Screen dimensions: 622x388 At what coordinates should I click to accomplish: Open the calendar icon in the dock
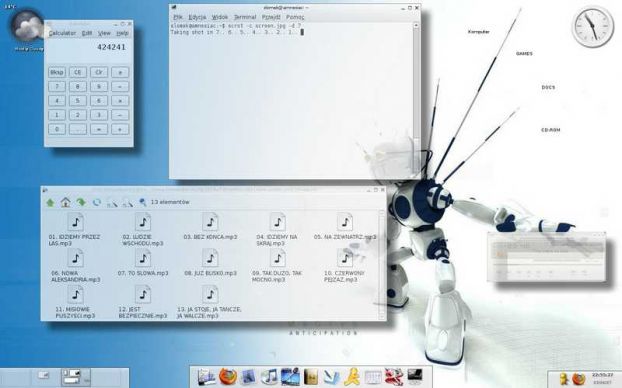[x=373, y=377]
